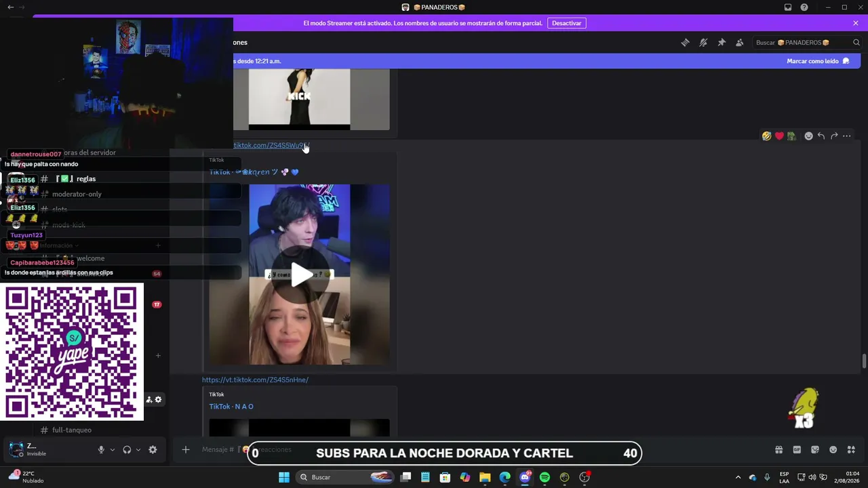Dismiss the Streamer mode banner
The image size is (868, 488).
[x=856, y=23]
